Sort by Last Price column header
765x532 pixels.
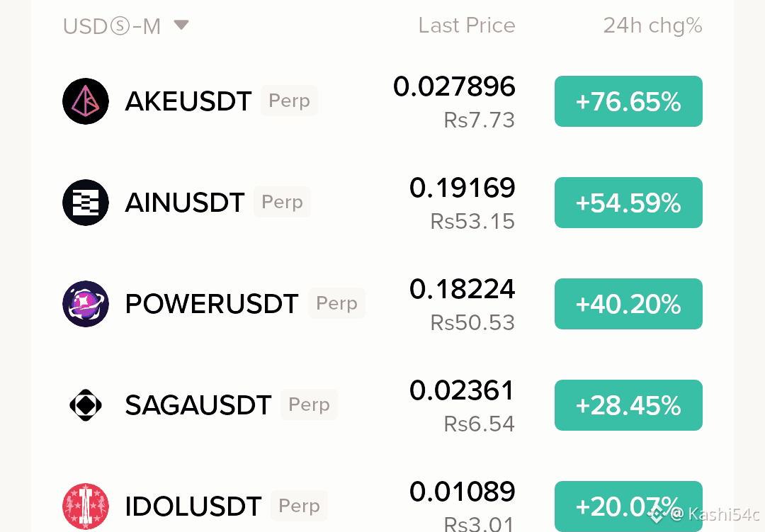pyautogui.click(x=466, y=26)
